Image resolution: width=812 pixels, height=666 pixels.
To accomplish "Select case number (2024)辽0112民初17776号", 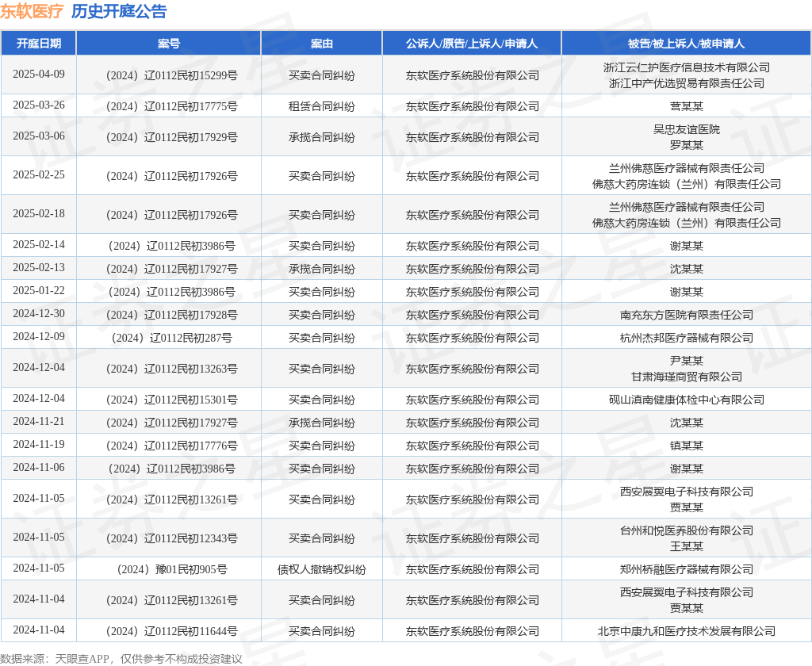I will coord(171,446).
